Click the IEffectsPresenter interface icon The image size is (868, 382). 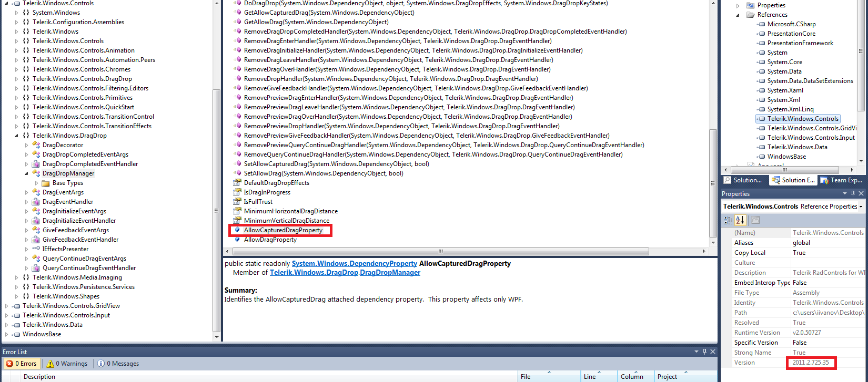[36, 249]
